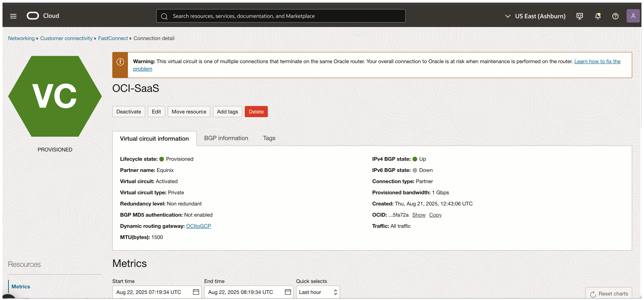Open the notifications bell
Image resolution: width=644 pixels, height=300 pixels.
[x=597, y=16]
